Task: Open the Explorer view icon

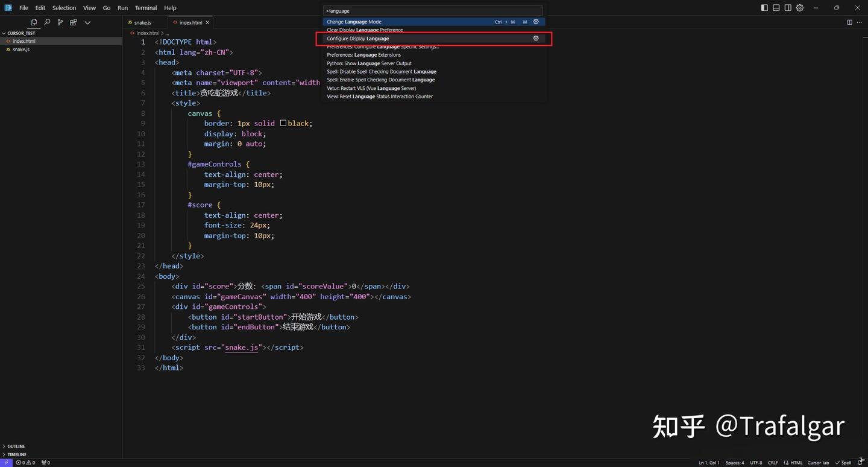Action: [x=34, y=22]
